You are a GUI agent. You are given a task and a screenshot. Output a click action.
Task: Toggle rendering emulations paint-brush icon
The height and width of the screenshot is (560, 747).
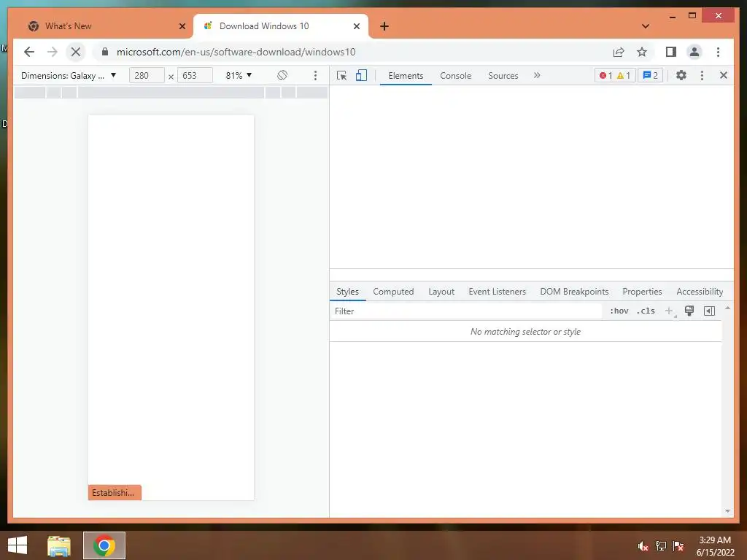pyautogui.click(x=689, y=311)
